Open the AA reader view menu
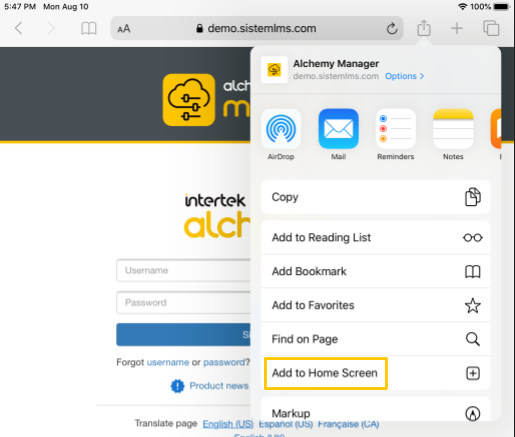 [x=124, y=29]
